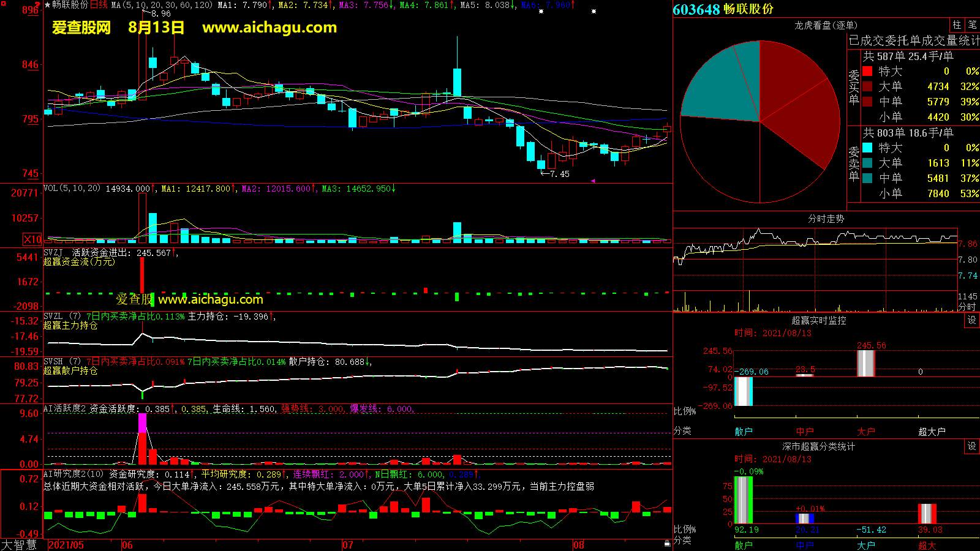Click the lock icon at bottom of chart
The image size is (980, 551).
coord(667,543)
